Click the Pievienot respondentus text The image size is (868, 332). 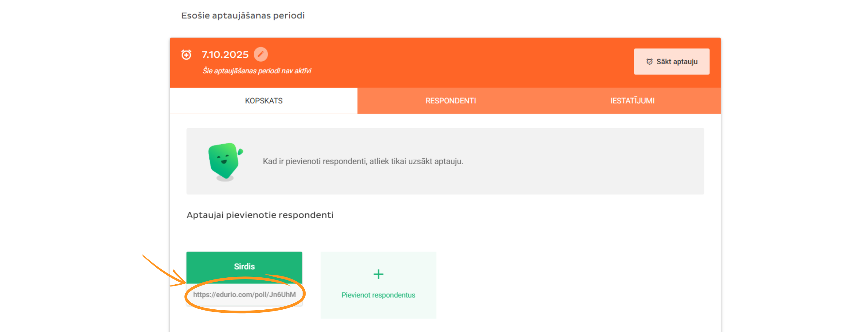tap(378, 295)
